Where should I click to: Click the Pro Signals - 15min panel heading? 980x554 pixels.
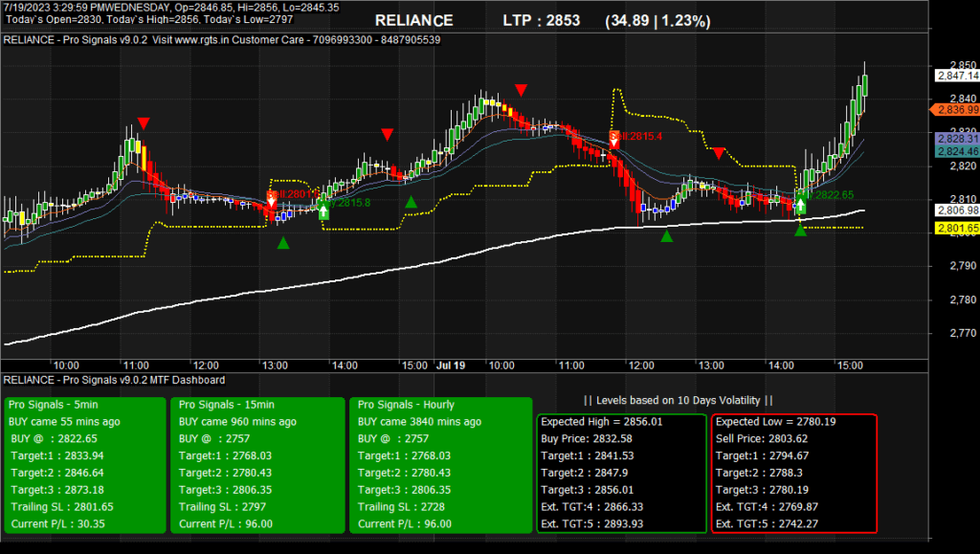pos(227,405)
